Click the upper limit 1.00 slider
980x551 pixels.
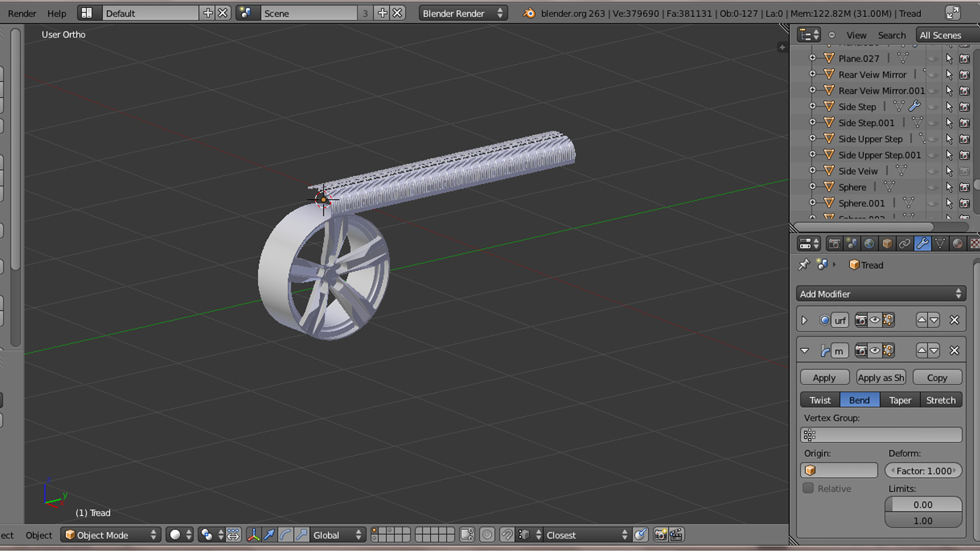(923, 521)
